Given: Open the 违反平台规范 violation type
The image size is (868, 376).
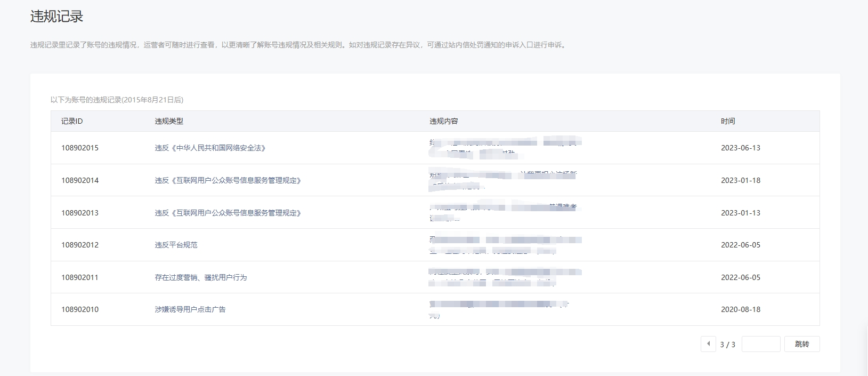Looking at the screenshot, I should pos(176,245).
